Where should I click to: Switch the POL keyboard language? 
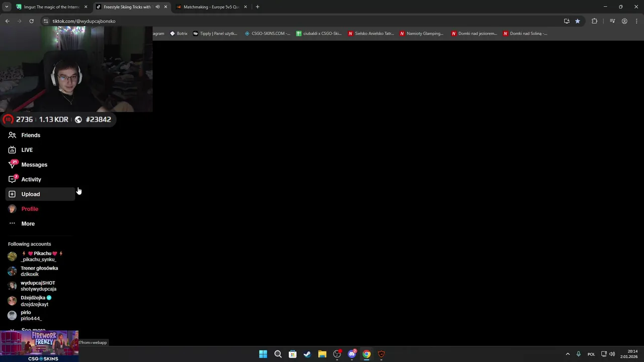tap(591, 354)
